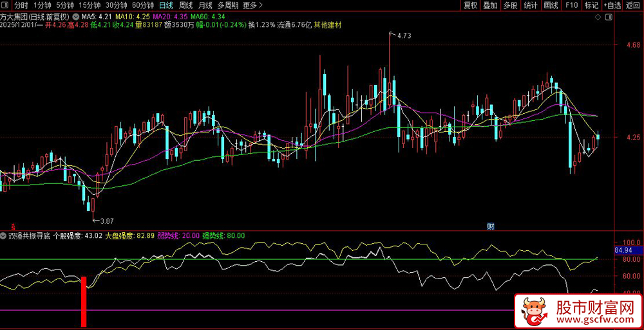Click the 返回 back button
The width and height of the screenshot is (644, 330).
click(633, 5)
